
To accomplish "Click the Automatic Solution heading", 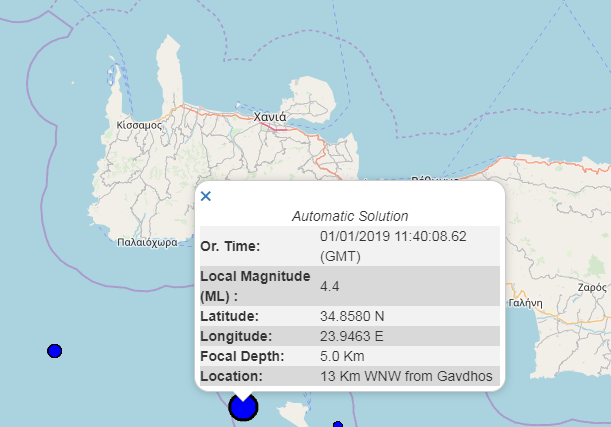I will click(x=349, y=216).
